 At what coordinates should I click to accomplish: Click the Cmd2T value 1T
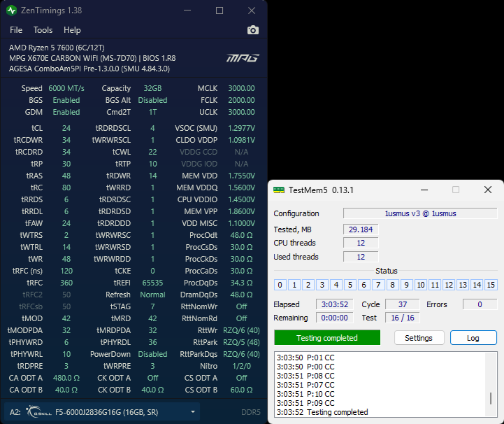[x=152, y=112]
